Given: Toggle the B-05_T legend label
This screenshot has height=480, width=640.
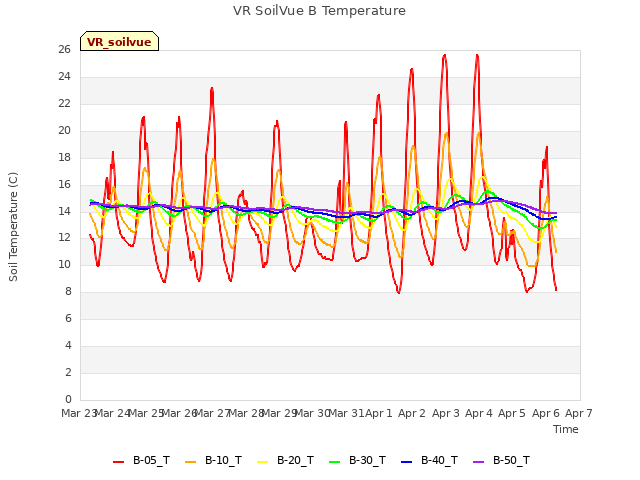Looking at the screenshot, I should [151, 461].
